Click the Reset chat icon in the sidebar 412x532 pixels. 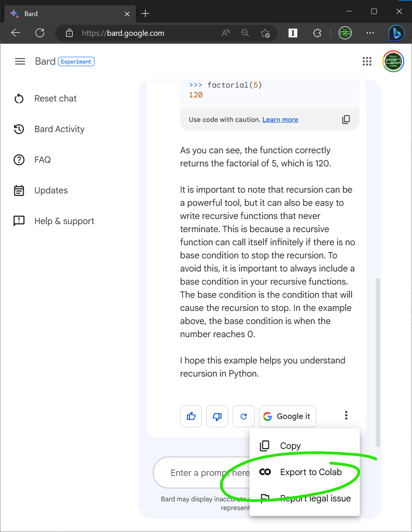[x=19, y=99]
